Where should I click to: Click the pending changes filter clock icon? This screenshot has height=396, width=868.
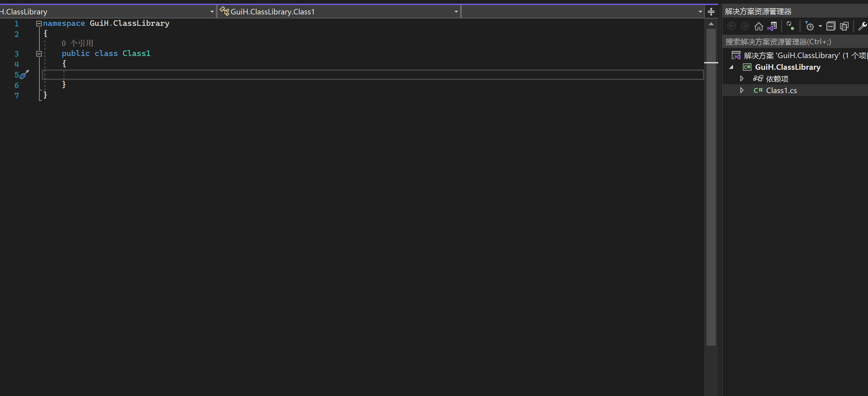(811, 26)
